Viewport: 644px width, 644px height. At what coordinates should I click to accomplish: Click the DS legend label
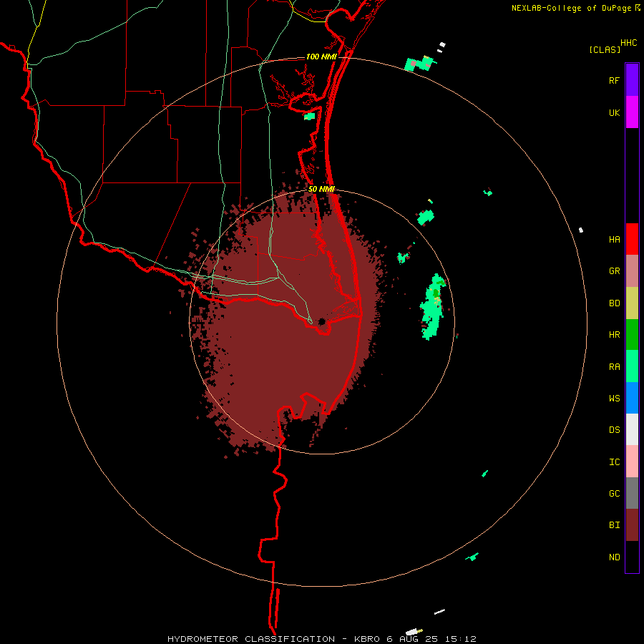[614, 430]
